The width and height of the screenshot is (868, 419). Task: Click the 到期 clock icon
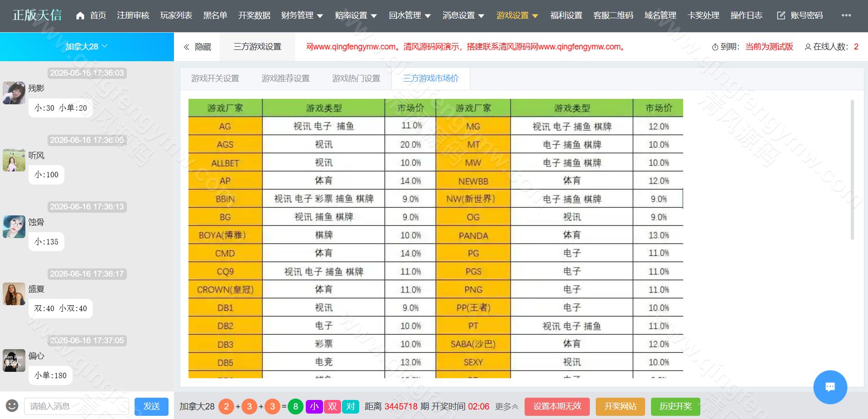coord(715,47)
